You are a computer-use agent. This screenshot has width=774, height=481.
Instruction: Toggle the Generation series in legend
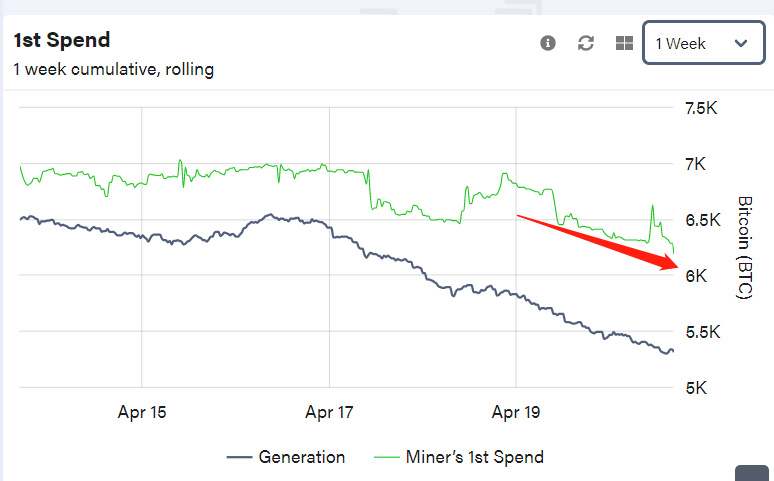tap(301, 457)
